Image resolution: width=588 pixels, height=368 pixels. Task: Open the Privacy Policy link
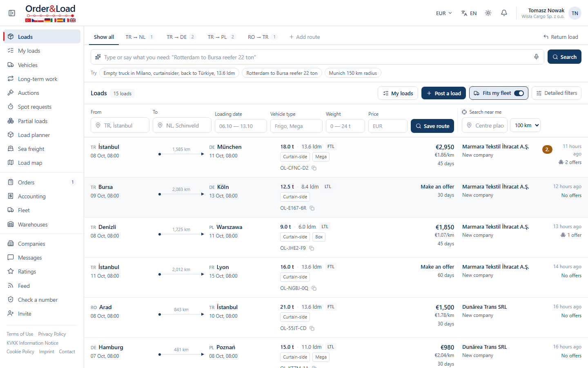[x=52, y=334]
